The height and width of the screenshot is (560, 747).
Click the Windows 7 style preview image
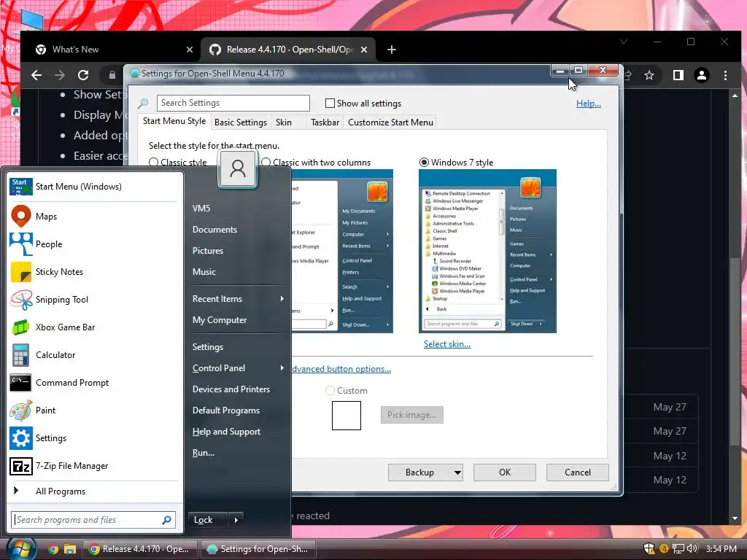[487, 252]
